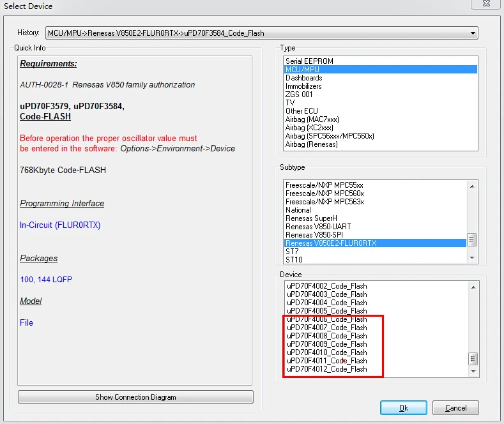The width and height of the screenshot is (504, 424).
Task: Click AUTH-0028-1 authorization text
Action: click(x=107, y=85)
